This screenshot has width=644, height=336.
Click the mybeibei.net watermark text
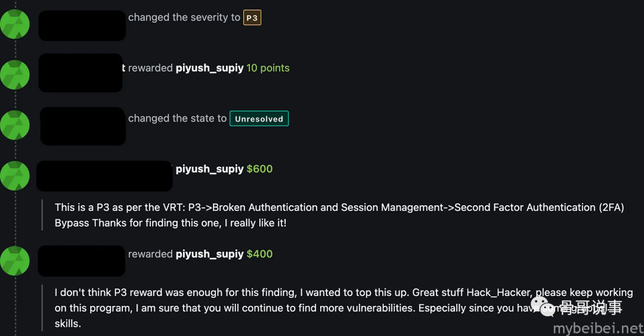click(x=599, y=329)
